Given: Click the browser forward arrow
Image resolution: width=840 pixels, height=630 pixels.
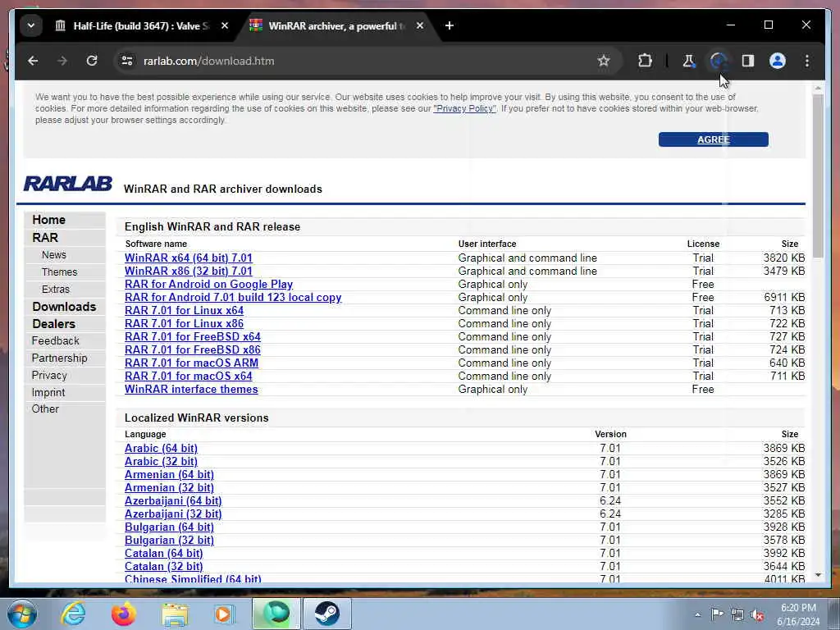Looking at the screenshot, I should 62,61.
